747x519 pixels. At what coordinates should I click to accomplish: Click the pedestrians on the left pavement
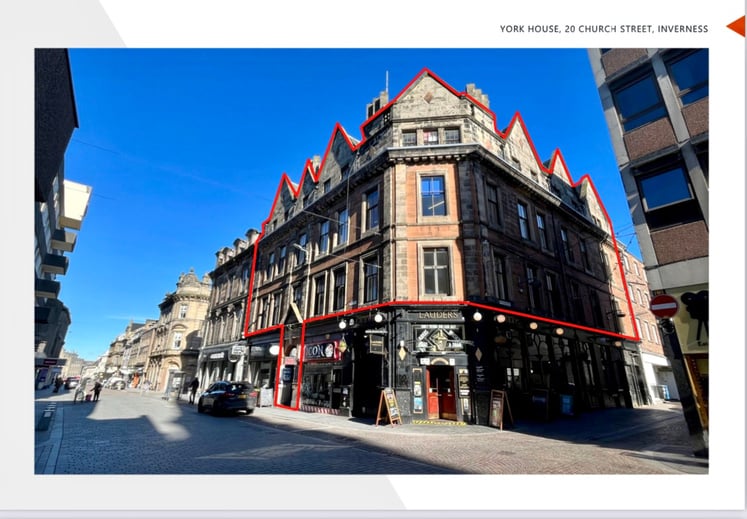(x=90, y=390)
